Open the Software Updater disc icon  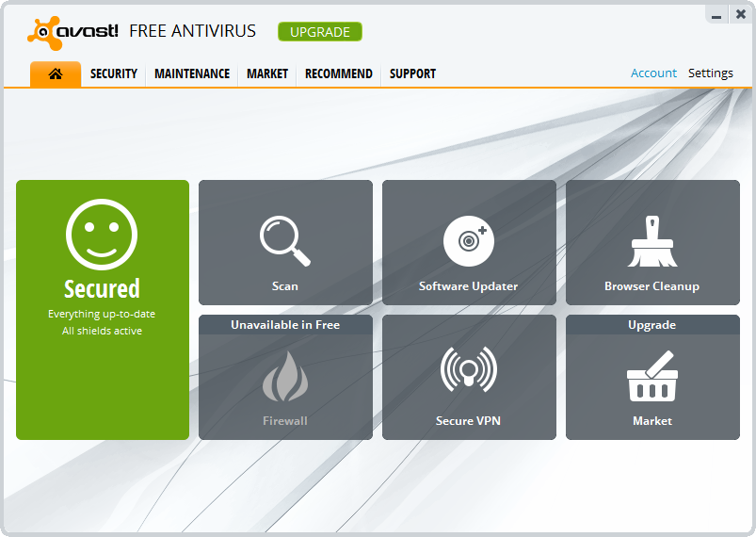point(468,240)
